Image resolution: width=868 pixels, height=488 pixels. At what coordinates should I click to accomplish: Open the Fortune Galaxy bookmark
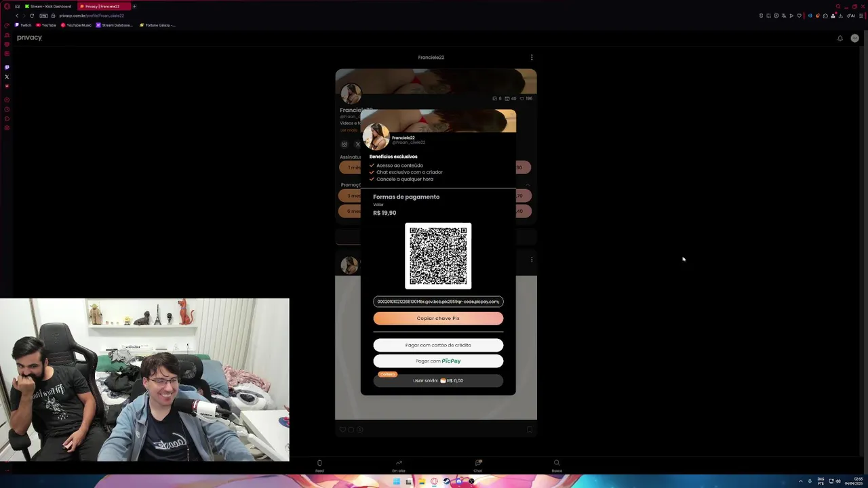157,25
